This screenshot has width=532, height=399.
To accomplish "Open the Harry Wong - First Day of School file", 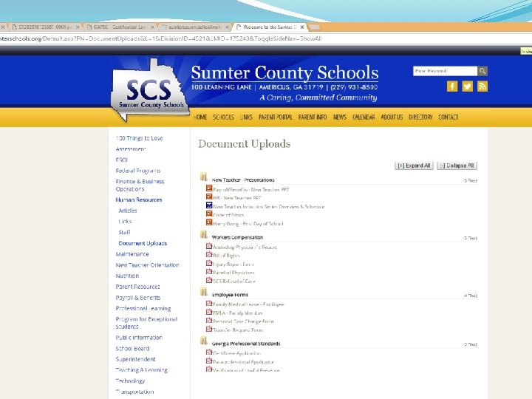I will click(x=248, y=224).
